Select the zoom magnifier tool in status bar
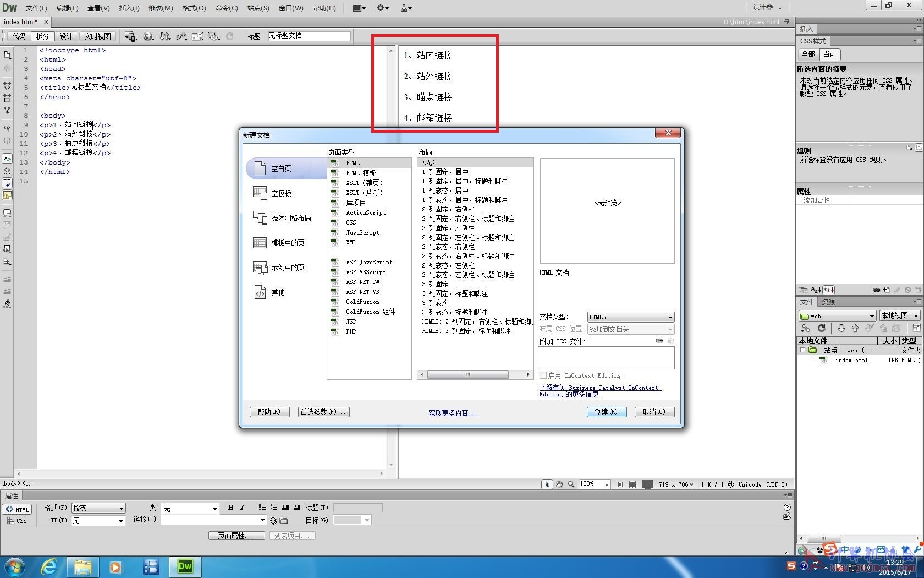924x578 pixels. 571,484
